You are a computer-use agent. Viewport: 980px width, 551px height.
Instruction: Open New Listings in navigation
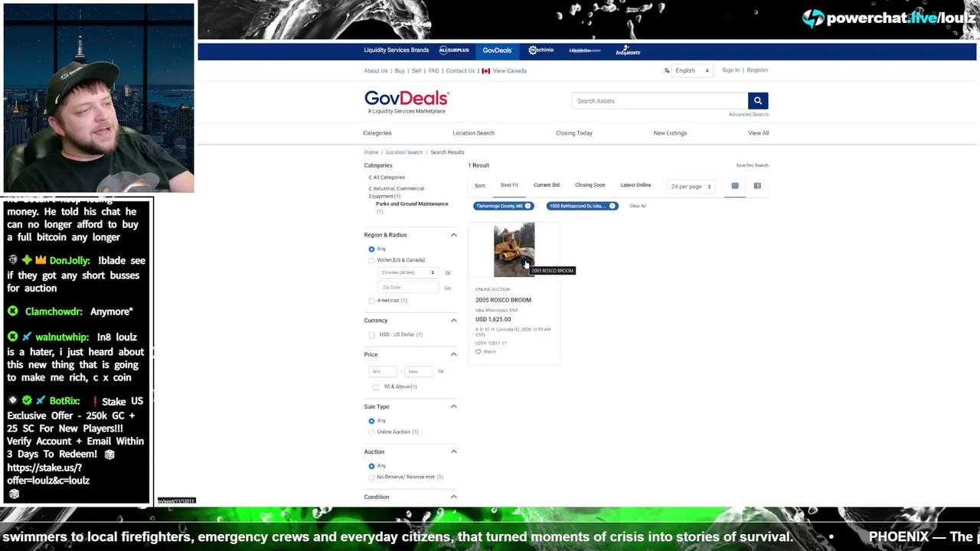(x=670, y=133)
